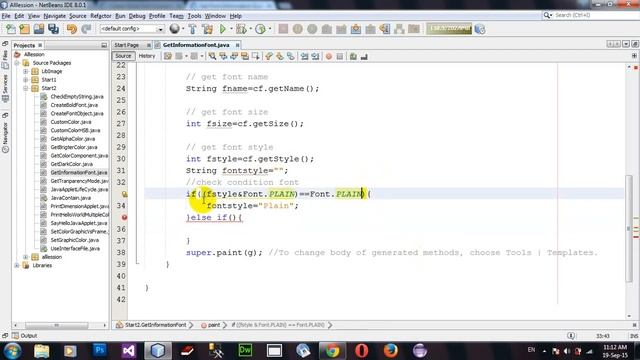
Task: Click the memory usage garbage collection bar
Action: [449, 29]
